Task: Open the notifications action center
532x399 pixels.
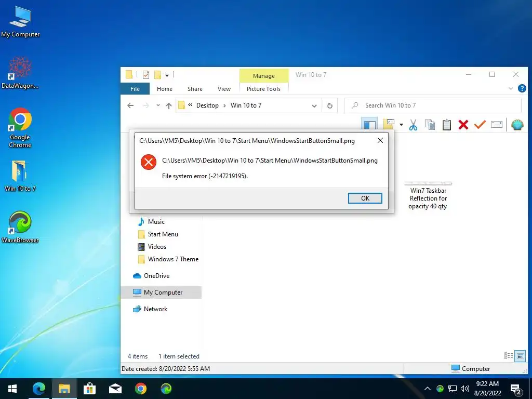Action: pyautogui.click(x=516, y=390)
